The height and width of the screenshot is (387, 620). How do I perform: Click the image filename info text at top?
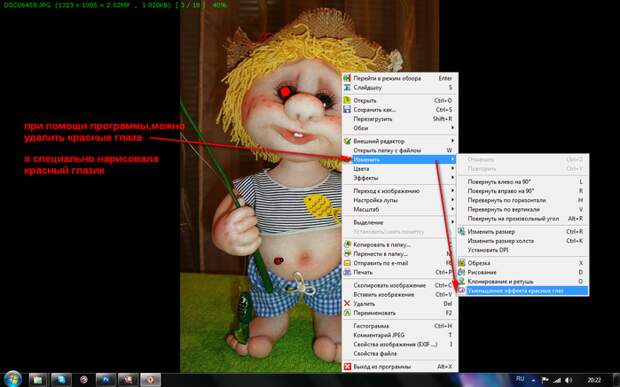click(x=115, y=6)
